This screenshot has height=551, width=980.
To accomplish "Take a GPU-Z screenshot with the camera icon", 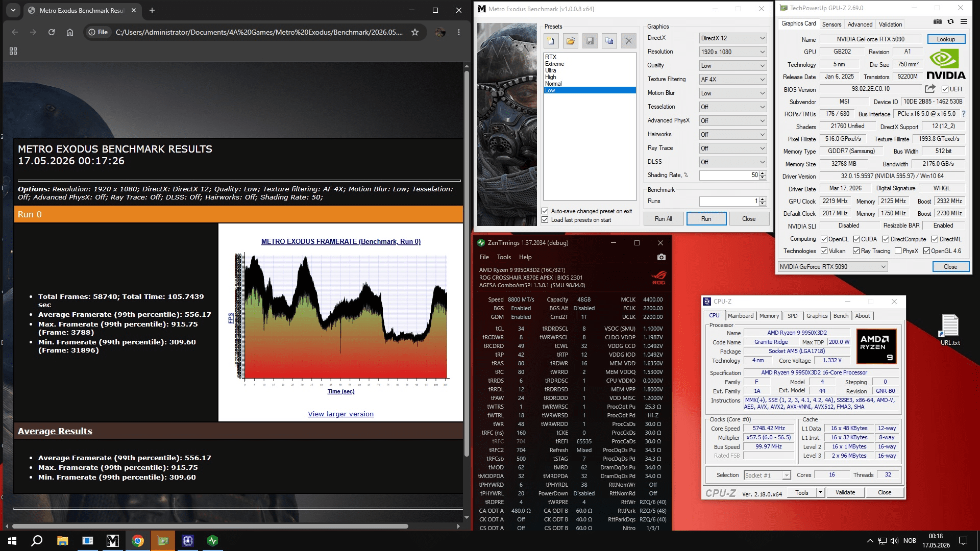I will pyautogui.click(x=938, y=22).
